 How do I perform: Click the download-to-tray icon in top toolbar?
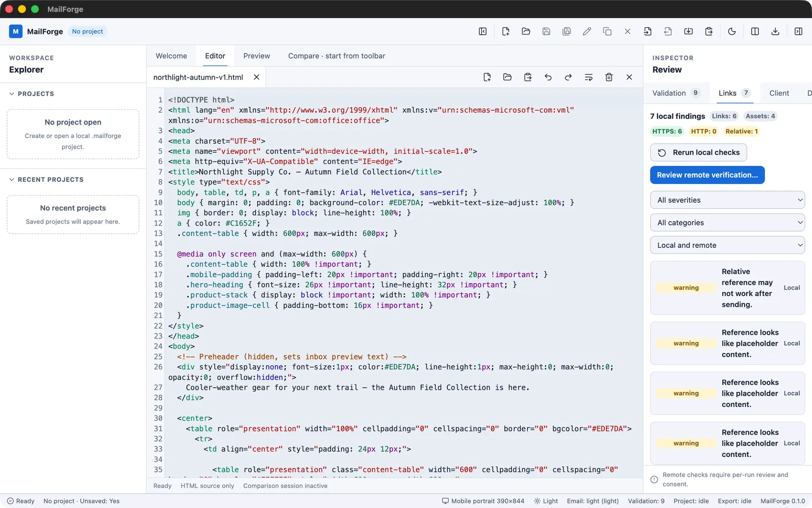pyautogui.click(x=688, y=31)
